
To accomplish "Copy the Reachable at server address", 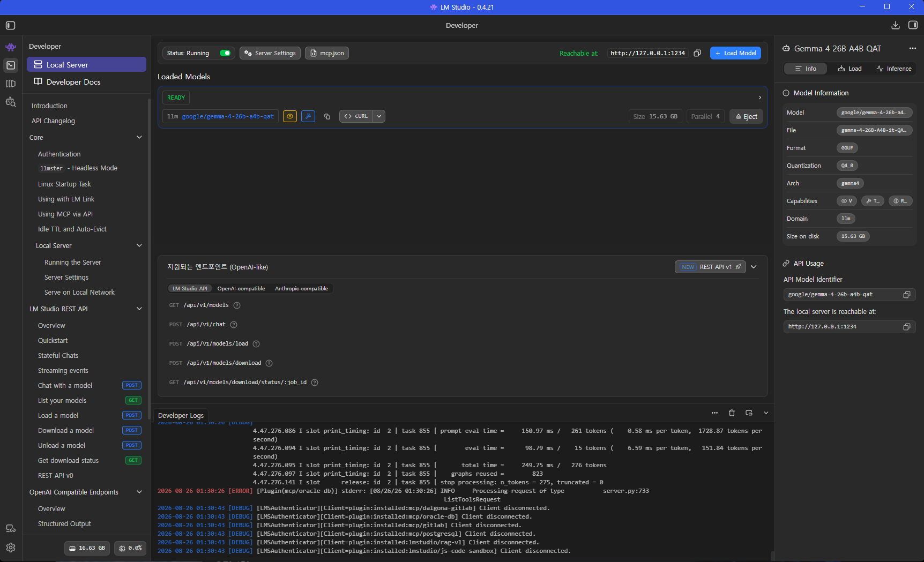I will [x=697, y=53].
